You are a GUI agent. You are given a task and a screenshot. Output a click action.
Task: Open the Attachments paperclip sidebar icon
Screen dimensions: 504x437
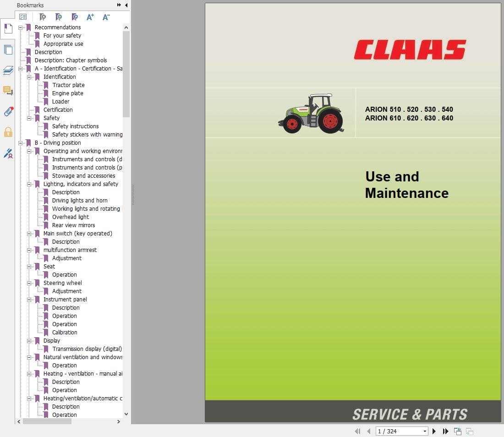tap(8, 111)
